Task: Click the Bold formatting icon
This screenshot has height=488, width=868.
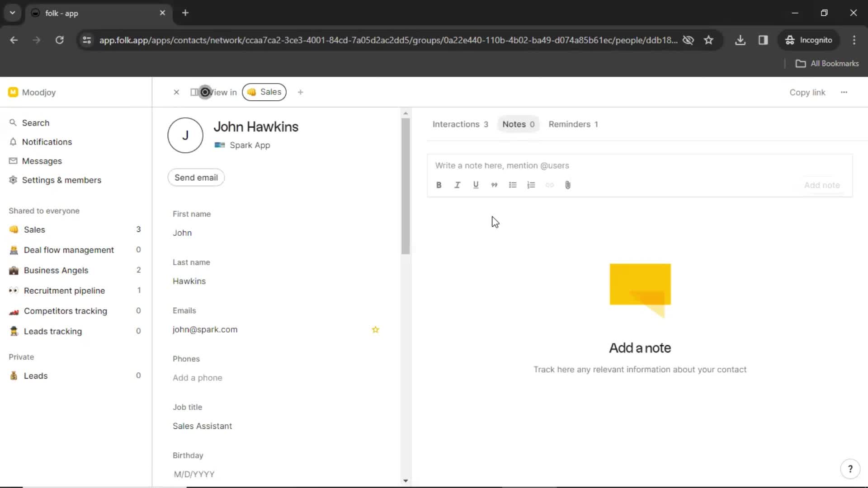Action: click(439, 185)
